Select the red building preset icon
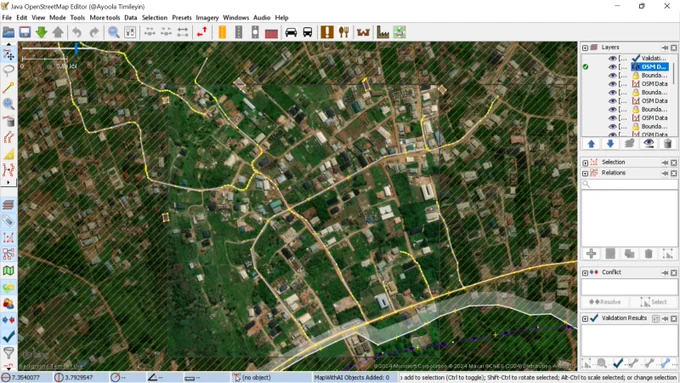This screenshot has height=383, width=680. click(271, 33)
